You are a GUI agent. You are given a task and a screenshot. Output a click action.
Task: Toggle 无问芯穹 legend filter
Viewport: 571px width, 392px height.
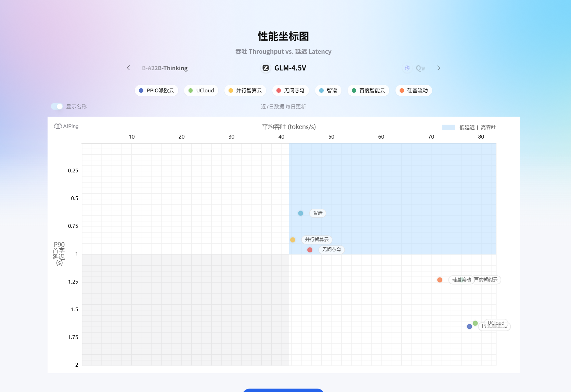coord(290,90)
